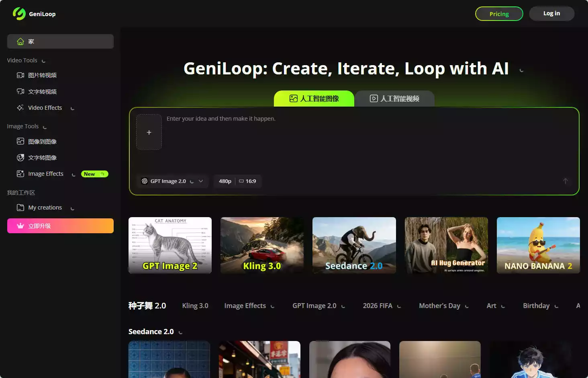Select the 2026 FIFA category tab
Image resolution: width=588 pixels, height=378 pixels.
tap(378, 306)
